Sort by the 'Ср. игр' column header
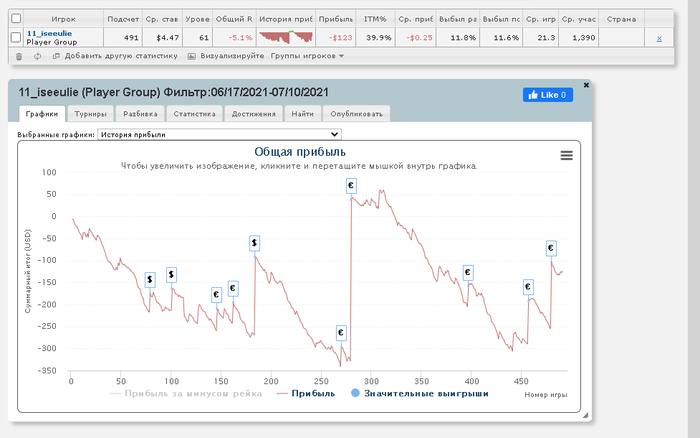Screen dimensions: 700x438 [x=541, y=19]
